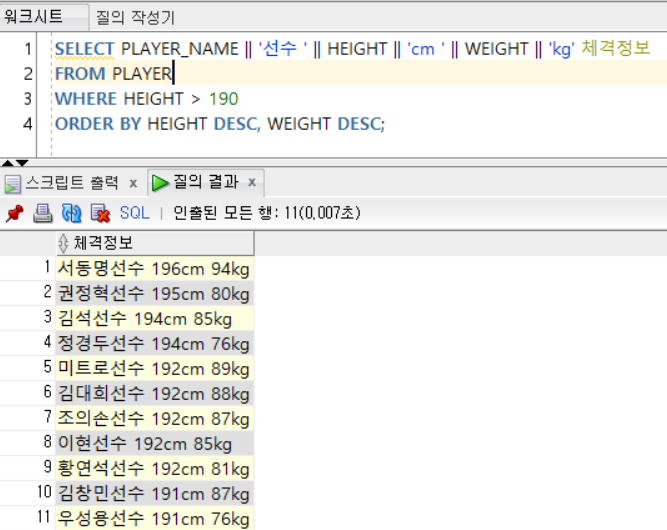The width and height of the screenshot is (667, 530).
Task: Click line number 1 in gutter
Action: point(28,49)
